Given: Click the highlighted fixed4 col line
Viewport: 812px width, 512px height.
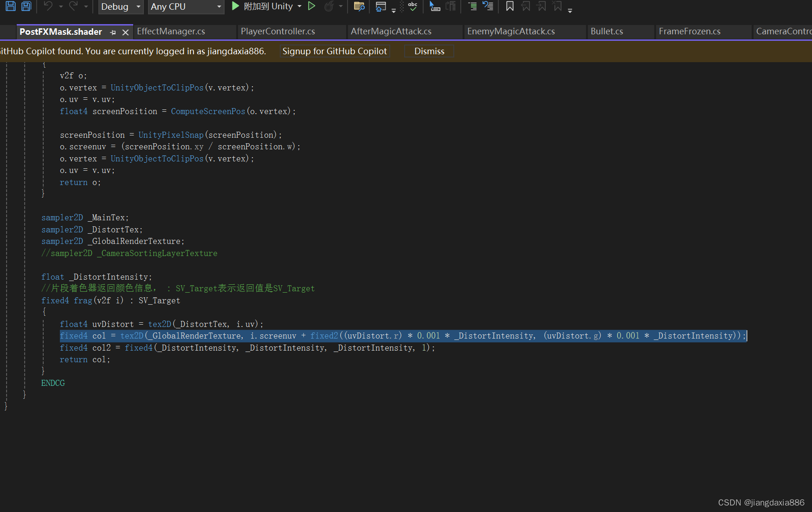Looking at the screenshot, I should click(403, 336).
